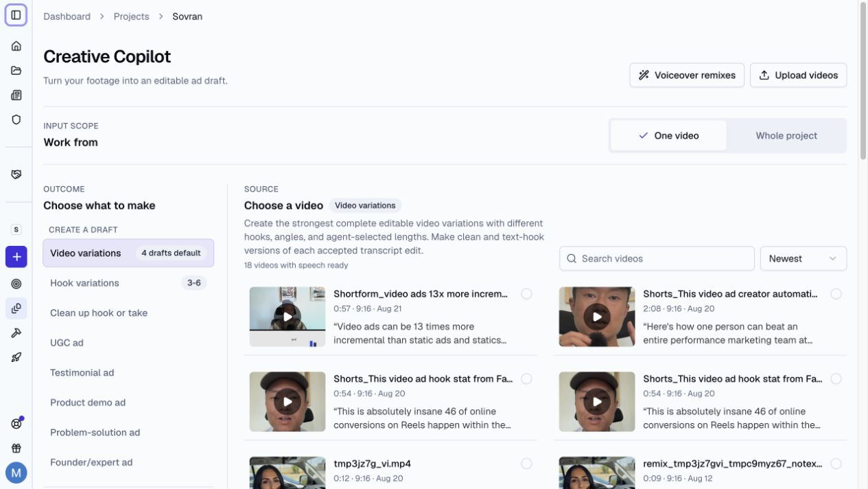Click the search magnifier icon

pos(572,259)
